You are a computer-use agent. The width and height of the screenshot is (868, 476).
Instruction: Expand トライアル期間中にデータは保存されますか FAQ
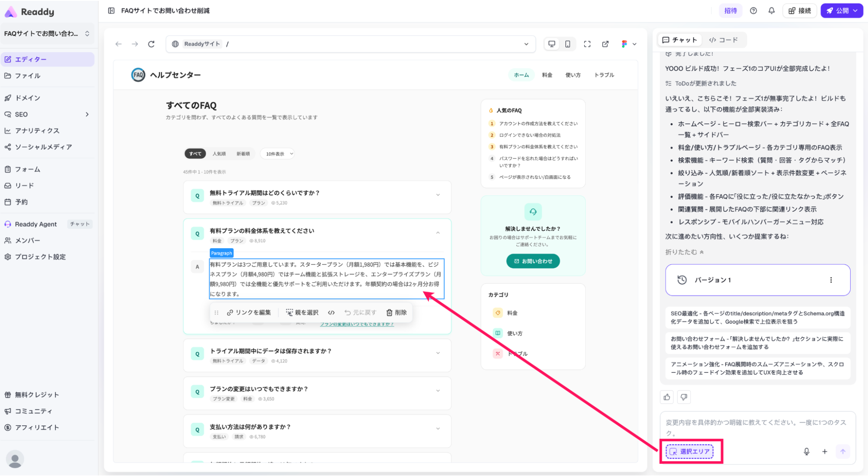[x=317, y=355]
